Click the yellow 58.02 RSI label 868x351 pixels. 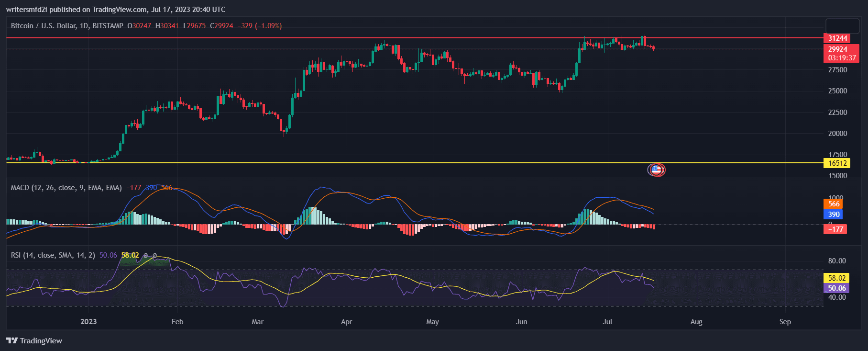(837, 278)
